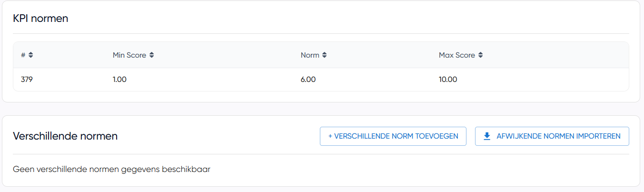Click the KPI normen section heading
This screenshot has height=192, width=644.
coord(40,19)
